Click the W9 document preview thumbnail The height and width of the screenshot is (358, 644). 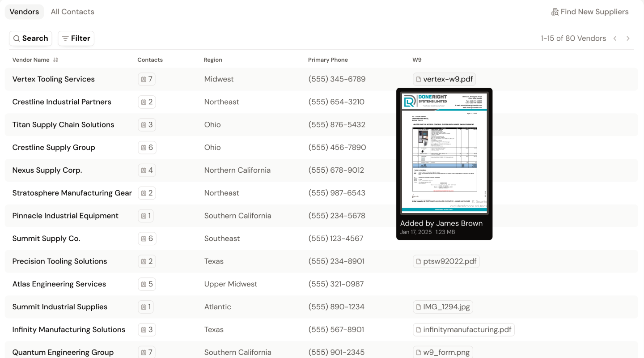coord(444,153)
